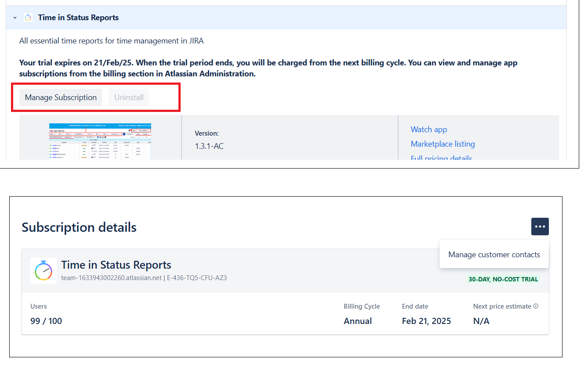Open Manage Subscription
Screen dimensions: 588x367
pos(61,97)
